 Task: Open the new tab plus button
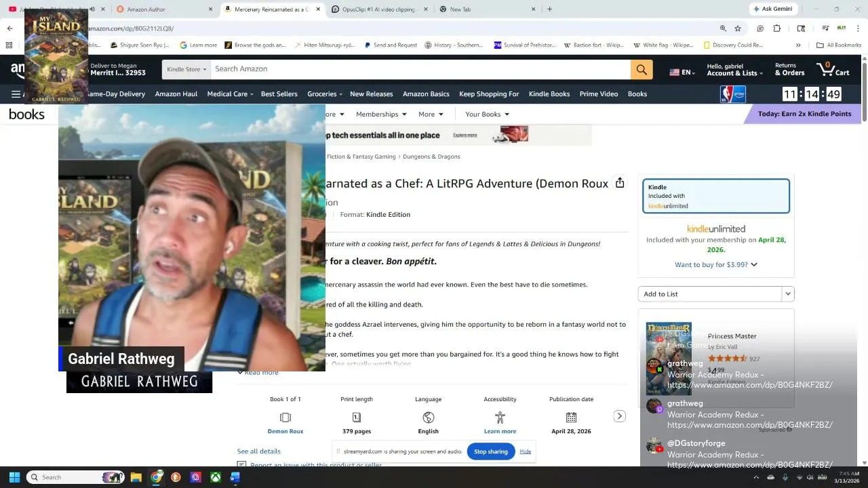tap(549, 9)
